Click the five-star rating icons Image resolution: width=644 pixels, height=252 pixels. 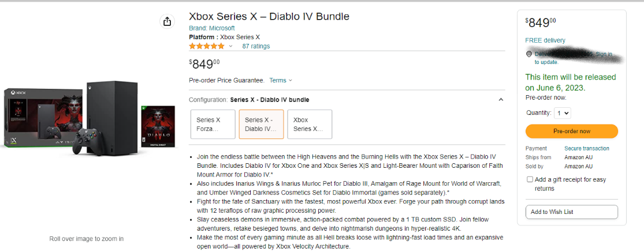pos(206,46)
